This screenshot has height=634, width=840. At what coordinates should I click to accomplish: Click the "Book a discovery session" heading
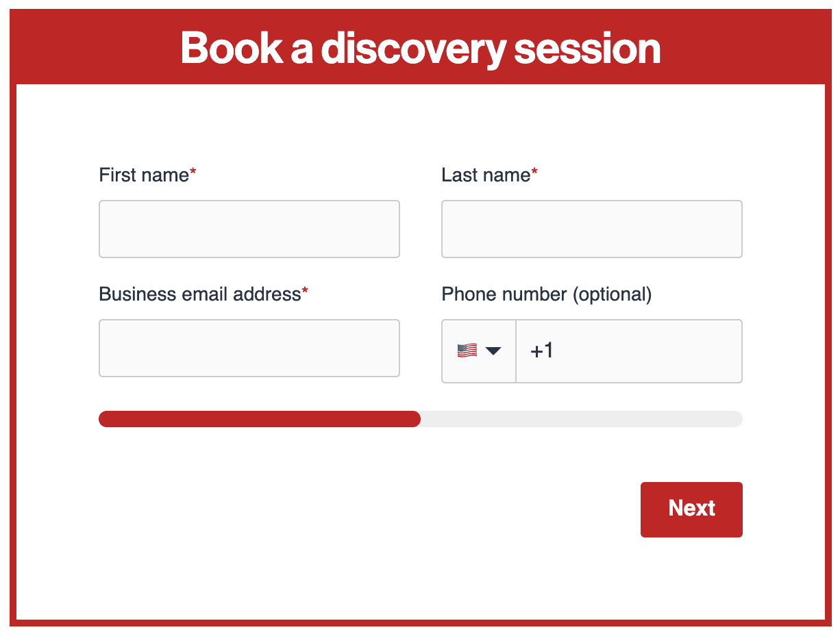coord(420,48)
